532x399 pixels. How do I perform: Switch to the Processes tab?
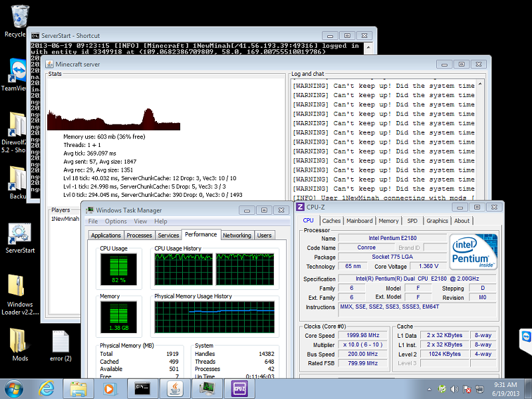click(x=139, y=235)
